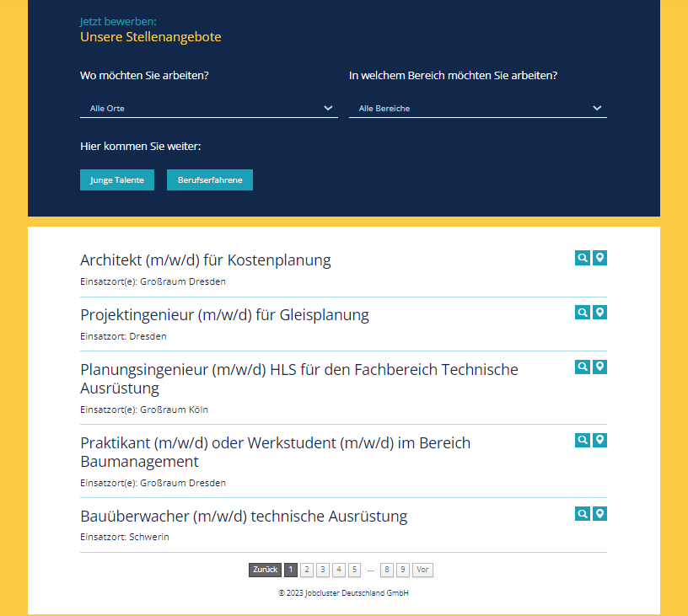Go to results page 2
The width and height of the screenshot is (688, 616).
307,570
